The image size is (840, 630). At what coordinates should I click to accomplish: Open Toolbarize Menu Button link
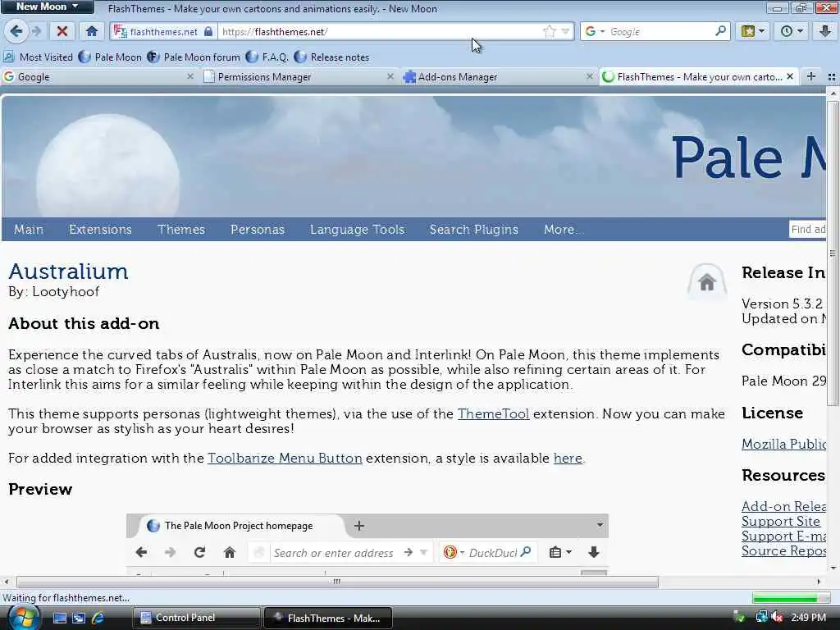pos(285,458)
